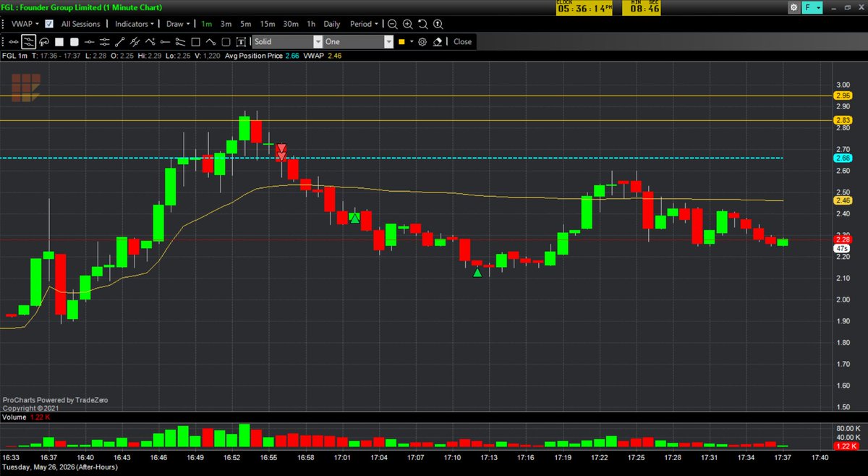Select the diagonal parallel channel tool
The height and width of the screenshot is (476, 868).
135,42
